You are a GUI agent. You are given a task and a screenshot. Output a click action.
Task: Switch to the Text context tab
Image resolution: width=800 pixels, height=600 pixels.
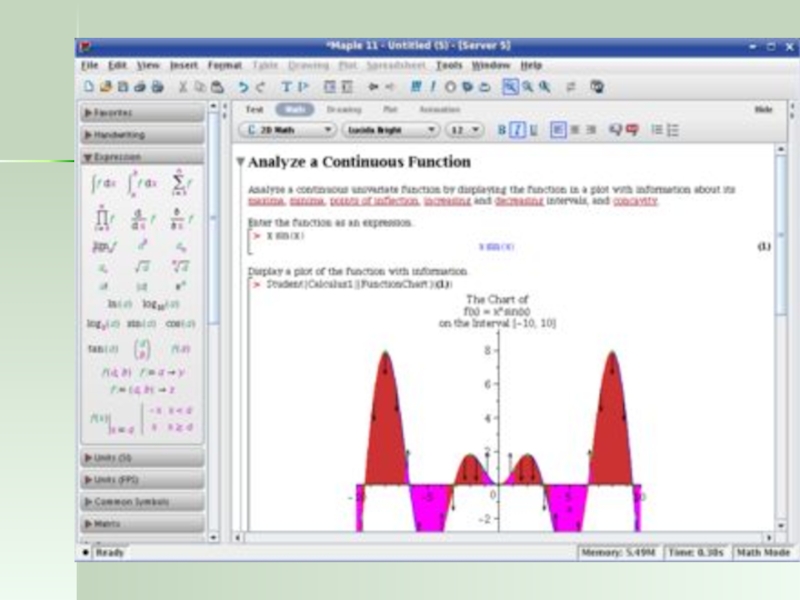(254, 109)
